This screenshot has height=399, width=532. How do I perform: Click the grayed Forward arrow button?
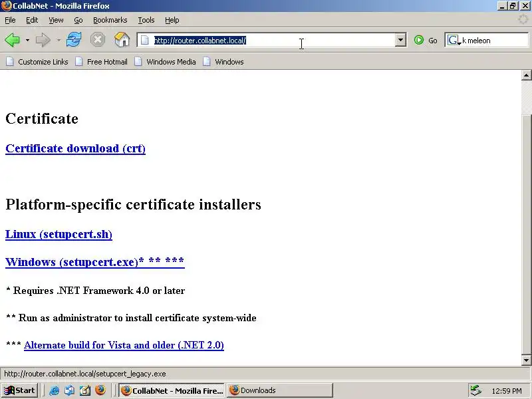pyautogui.click(x=43, y=40)
